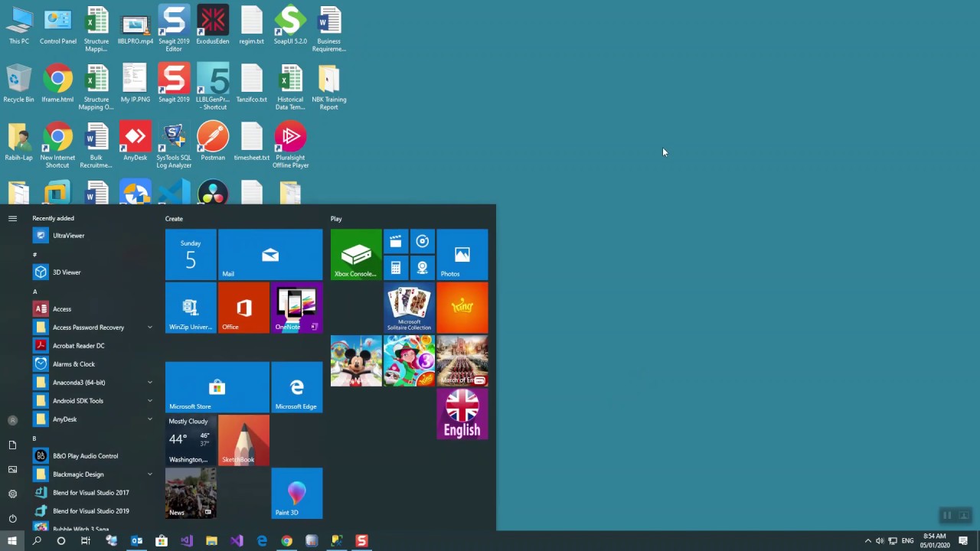Open Outlook from the taskbar
Viewport: 980px width, 551px height.
[x=136, y=541]
